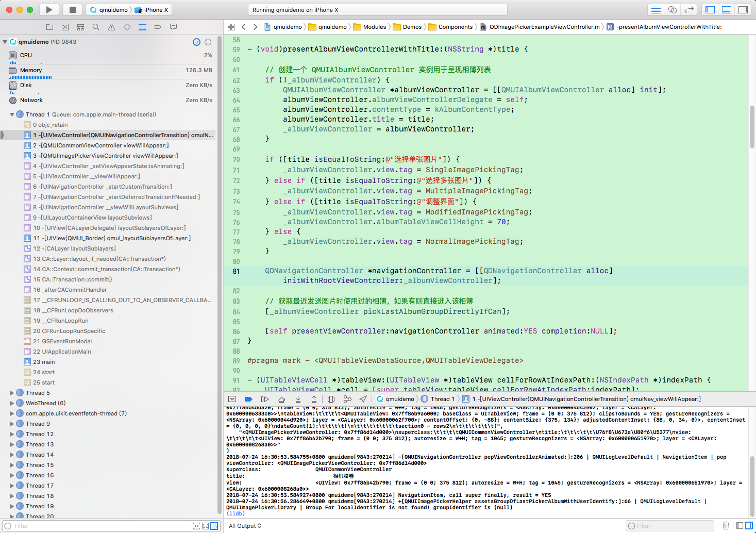Collapse the qmuidemo PID 9843 process

(x=4, y=42)
